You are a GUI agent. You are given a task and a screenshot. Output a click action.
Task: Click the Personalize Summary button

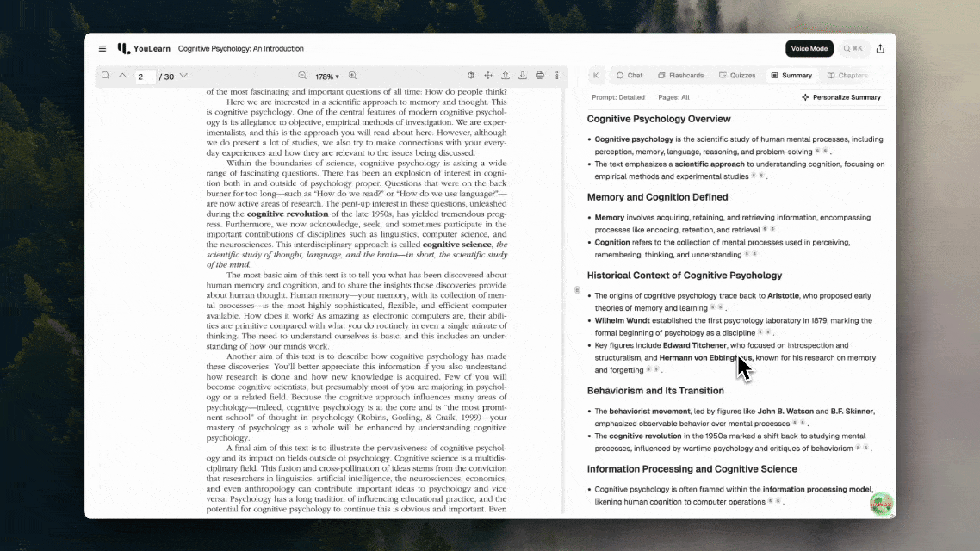(841, 97)
